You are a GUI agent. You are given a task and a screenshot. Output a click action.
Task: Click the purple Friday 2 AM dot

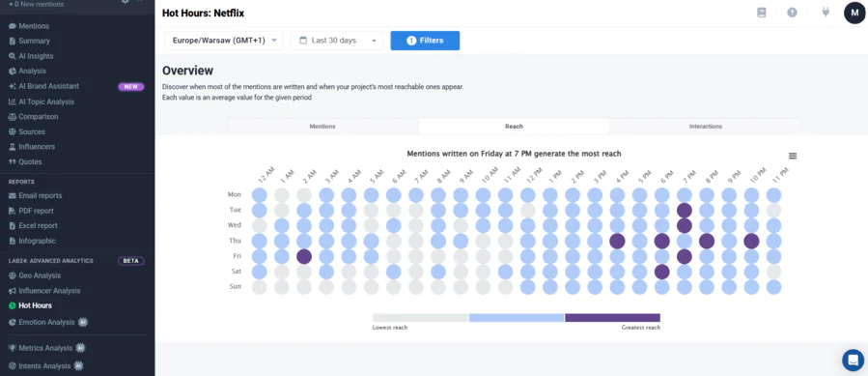pyautogui.click(x=304, y=257)
